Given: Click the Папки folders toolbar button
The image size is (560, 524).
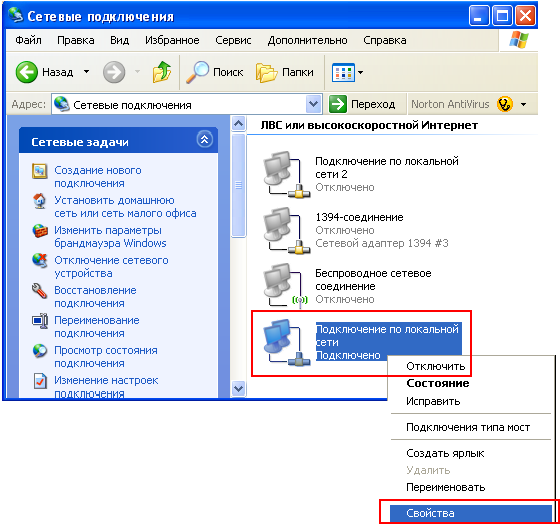Looking at the screenshot, I should (285, 73).
